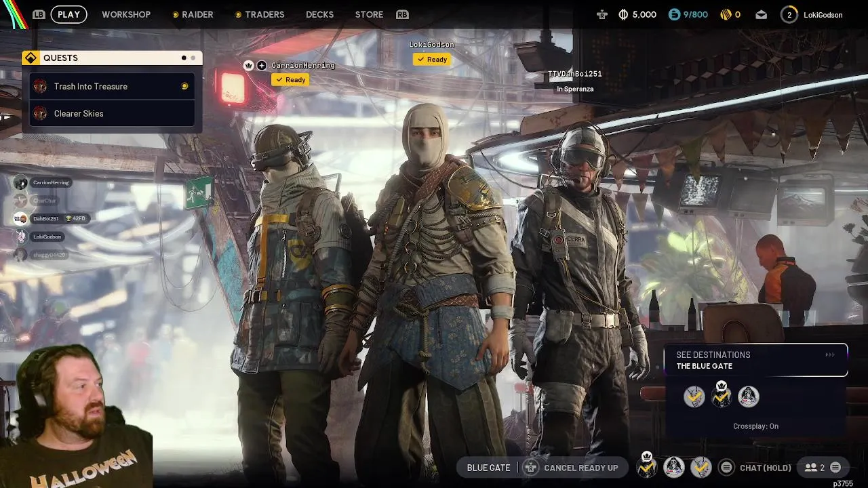This screenshot has width=868, height=488.
Task: Click the triple chevron arrows on destinations
Action: (830, 354)
